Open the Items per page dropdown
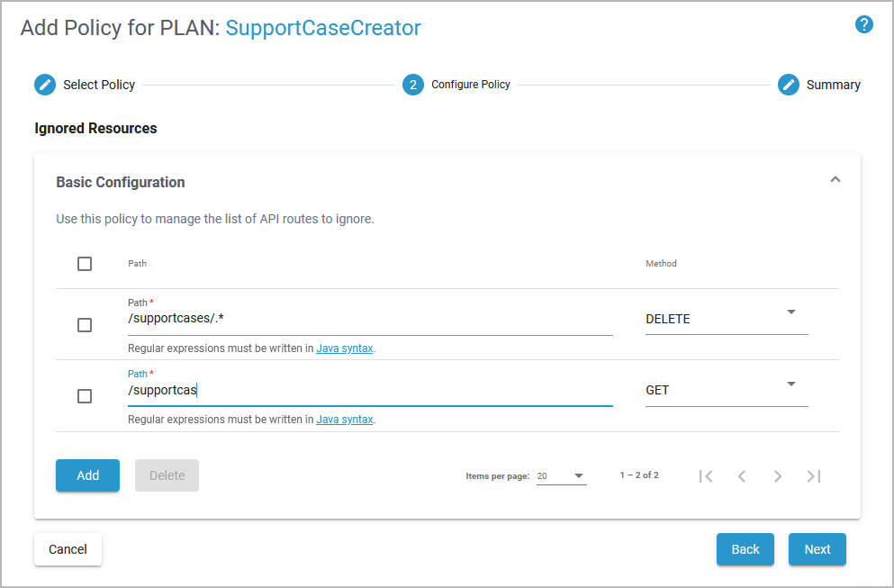Image resolution: width=894 pixels, height=588 pixels. click(x=561, y=476)
